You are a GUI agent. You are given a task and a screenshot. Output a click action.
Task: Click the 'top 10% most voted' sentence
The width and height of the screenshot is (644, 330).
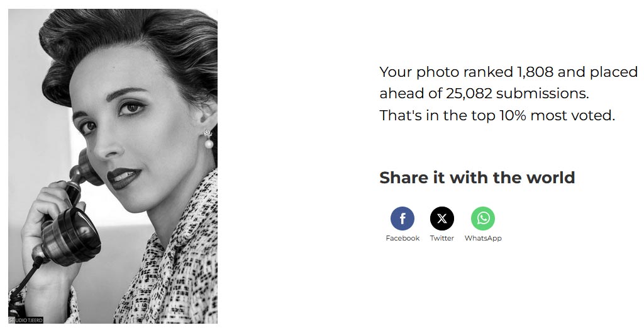click(497, 116)
